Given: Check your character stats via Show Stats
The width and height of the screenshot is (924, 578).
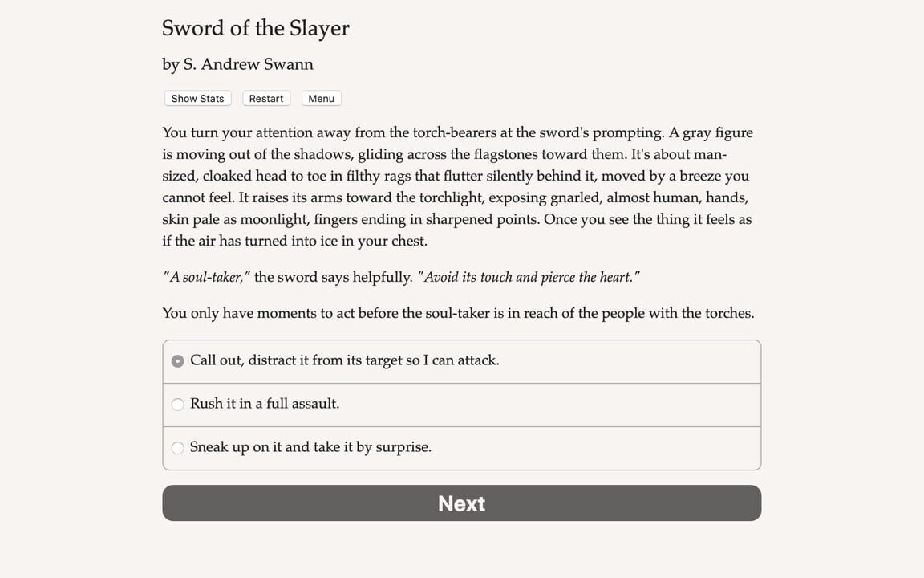Looking at the screenshot, I should tap(197, 98).
